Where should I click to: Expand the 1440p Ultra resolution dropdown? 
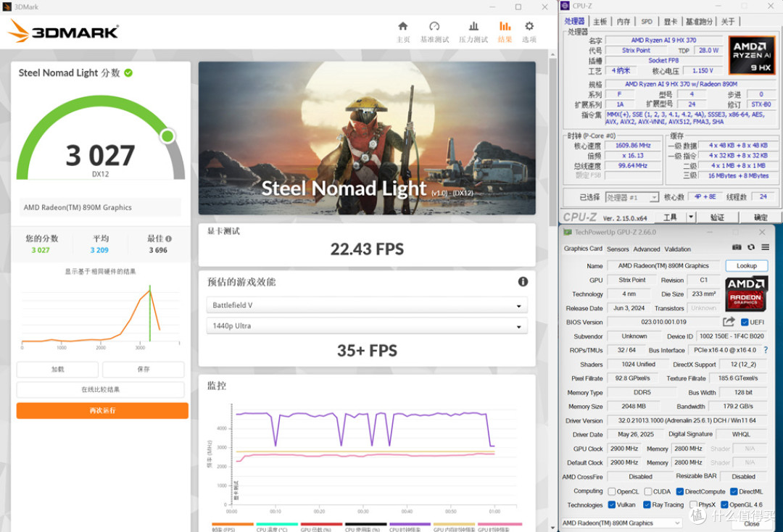[x=367, y=326]
